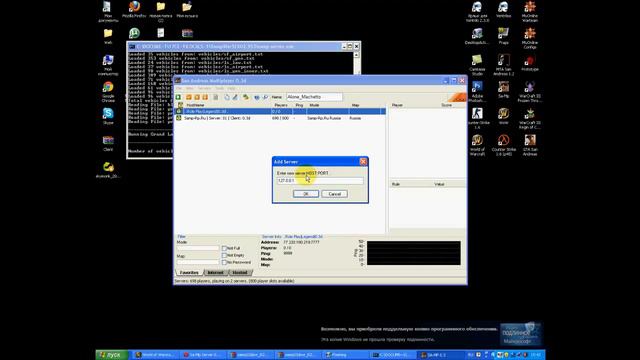
Task: Open the uTorrent desktop icon
Action: 134,33
